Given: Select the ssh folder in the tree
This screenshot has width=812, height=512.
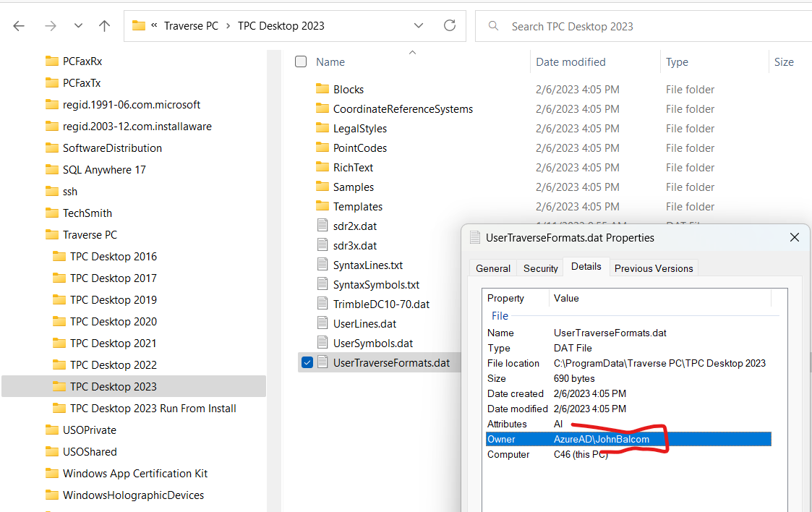Looking at the screenshot, I should pos(70,192).
